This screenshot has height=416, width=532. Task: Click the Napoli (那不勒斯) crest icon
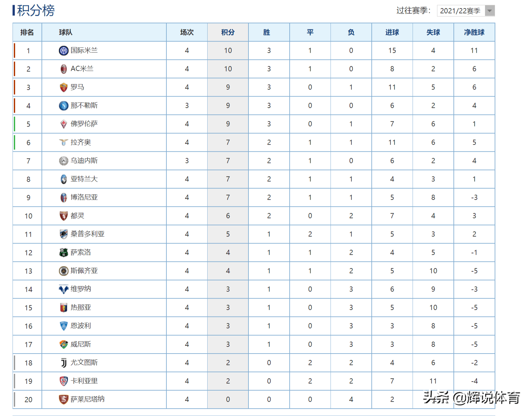pyautogui.click(x=64, y=106)
